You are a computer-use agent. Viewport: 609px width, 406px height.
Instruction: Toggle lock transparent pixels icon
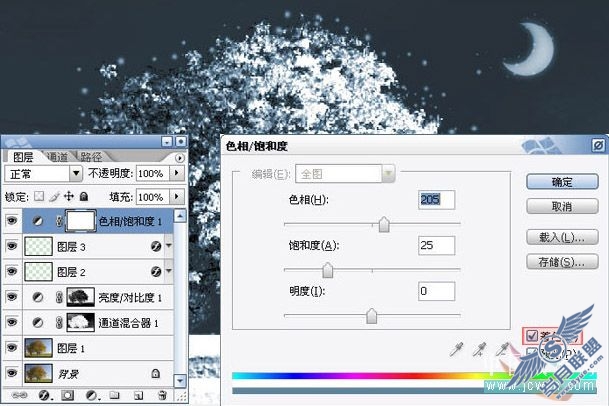point(39,197)
